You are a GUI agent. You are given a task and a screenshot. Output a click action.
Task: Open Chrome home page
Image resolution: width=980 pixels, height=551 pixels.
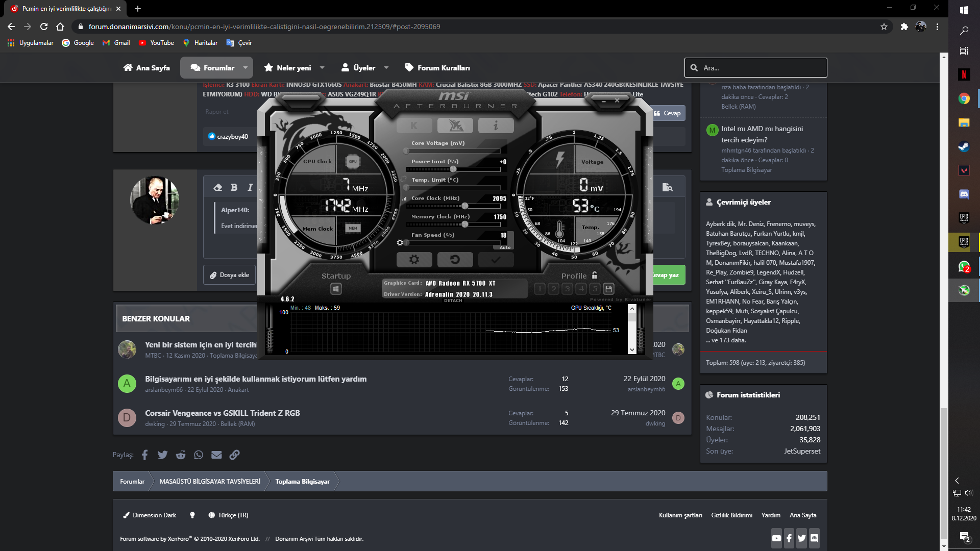click(x=60, y=27)
